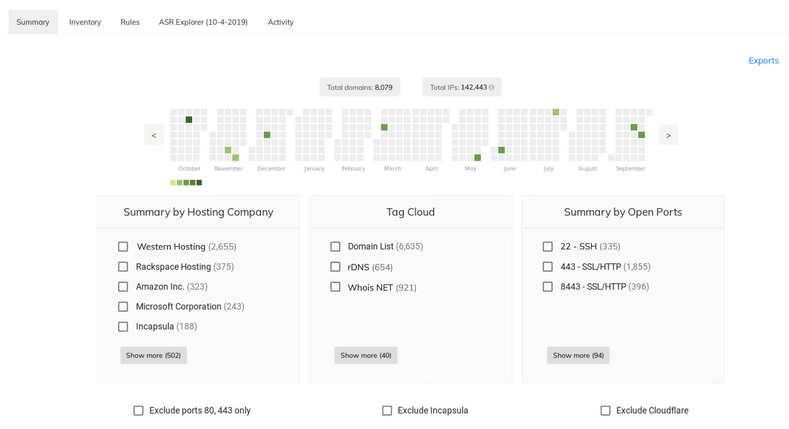
Task: Open the Exports link
Action: pyautogui.click(x=763, y=60)
